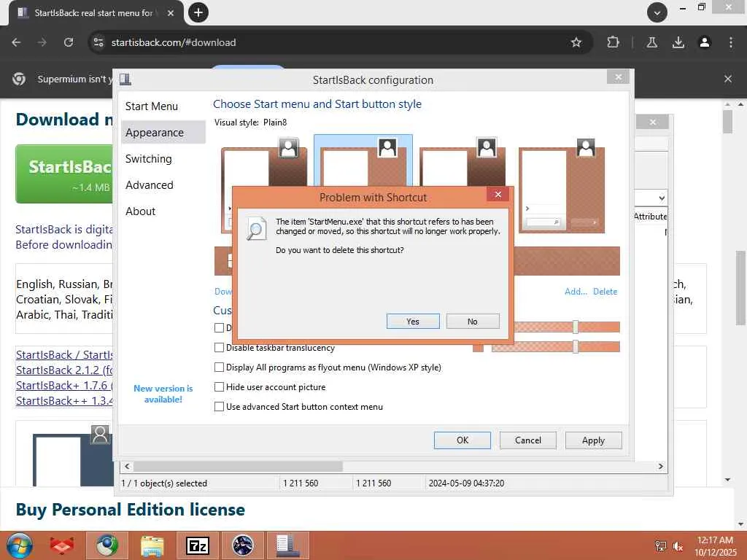747x560 pixels.
Task: Open the tab search dropdown
Action: point(657,13)
